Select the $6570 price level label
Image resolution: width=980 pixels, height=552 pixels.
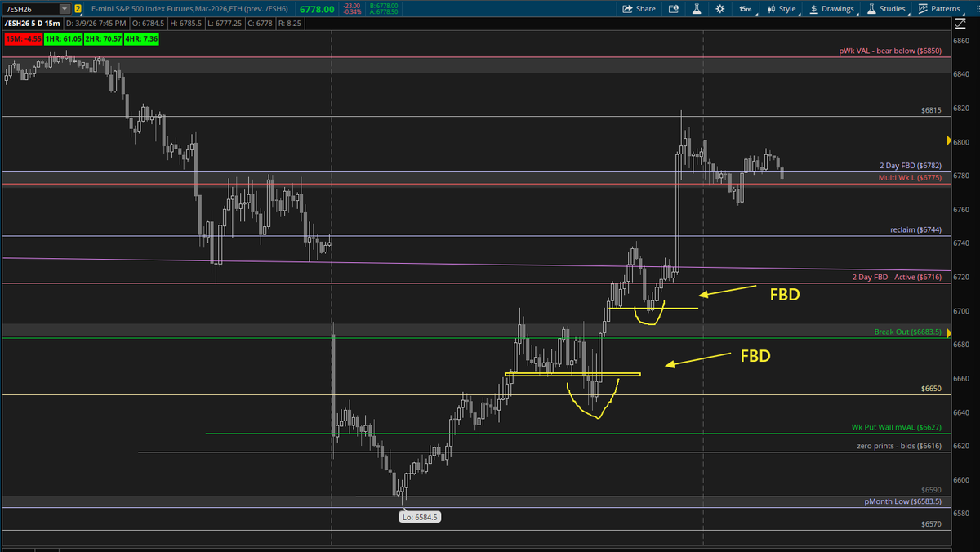click(931, 523)
